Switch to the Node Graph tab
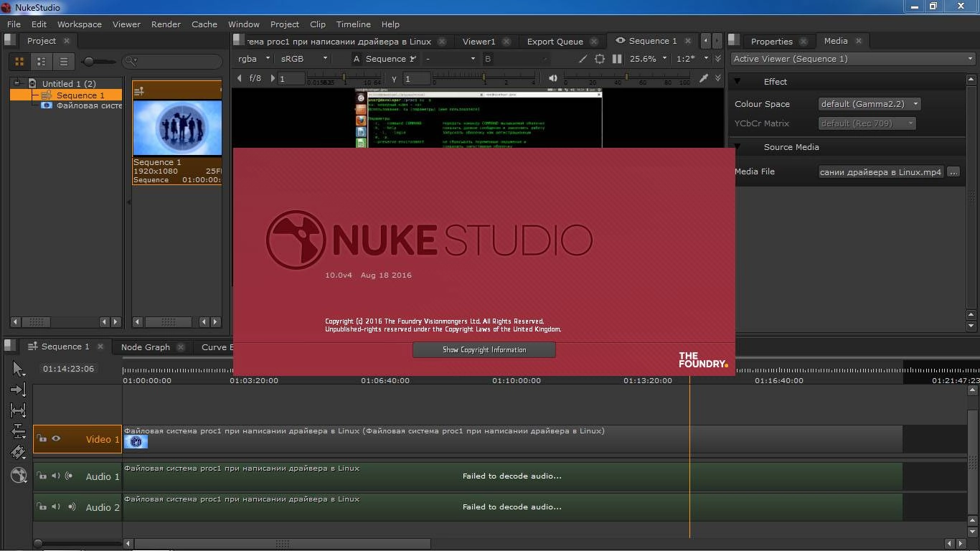The width and height of the screenshot is (980, 551). [145, 347]
